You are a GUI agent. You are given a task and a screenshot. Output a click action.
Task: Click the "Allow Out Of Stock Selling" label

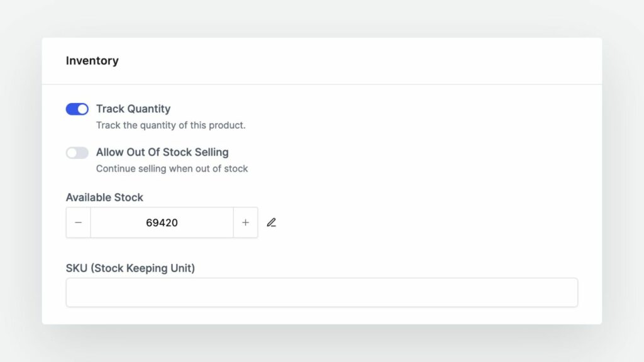(162, 152)
